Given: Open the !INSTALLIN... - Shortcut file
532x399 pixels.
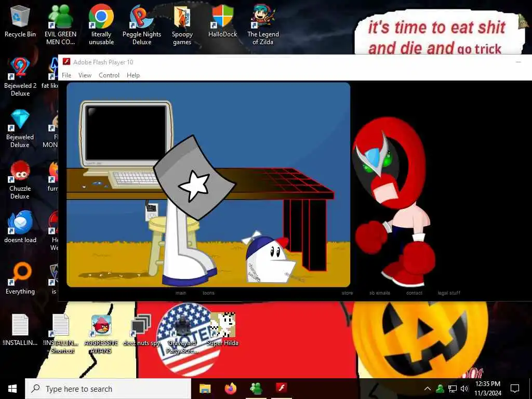Looking at the screenshot, I should click(x=61, y=334).
